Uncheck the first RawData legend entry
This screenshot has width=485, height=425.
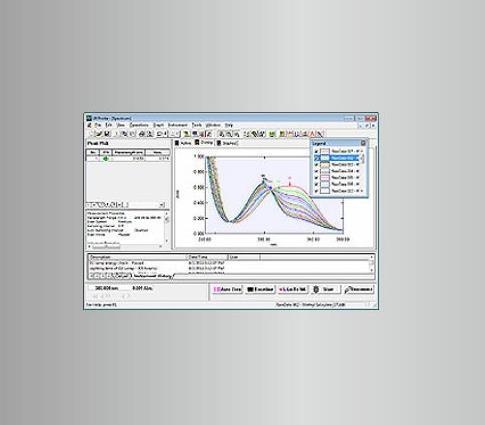(x=316, y=151)
